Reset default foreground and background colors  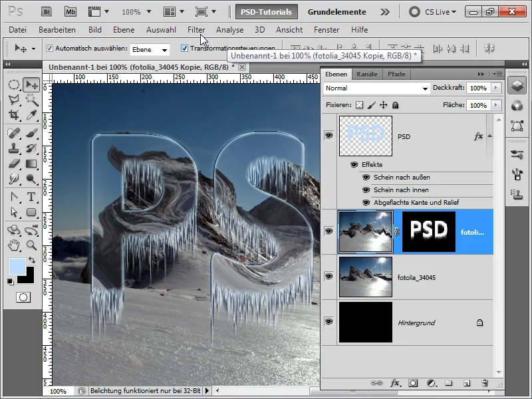[x=11, y=281]
